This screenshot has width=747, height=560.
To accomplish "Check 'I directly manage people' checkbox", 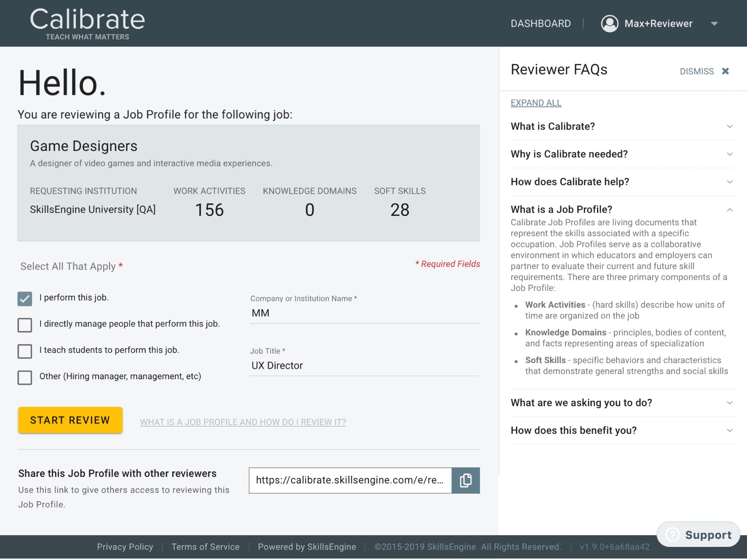I will [x=25, y=325].
